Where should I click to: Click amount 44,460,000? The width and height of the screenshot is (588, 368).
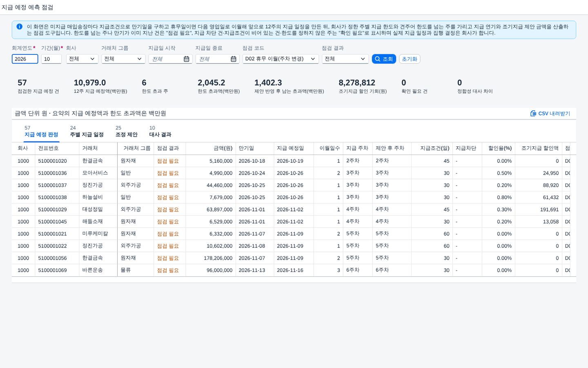pos(219,185)
